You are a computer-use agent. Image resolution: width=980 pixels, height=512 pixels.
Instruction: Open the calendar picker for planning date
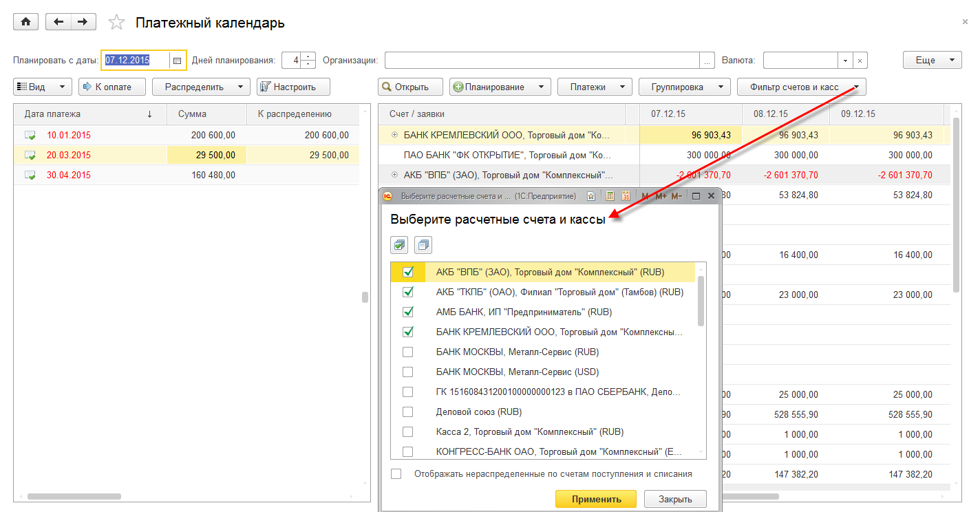tap(177, 61)
